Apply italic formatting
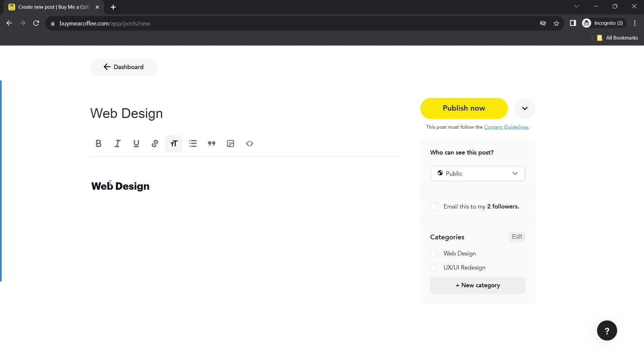 tap(117, 144)
